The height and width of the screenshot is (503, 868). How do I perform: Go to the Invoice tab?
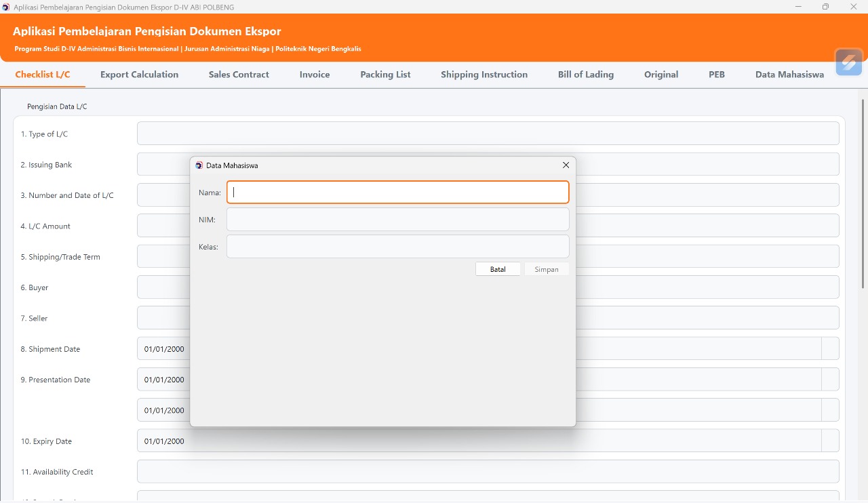[x=315, y=75]
